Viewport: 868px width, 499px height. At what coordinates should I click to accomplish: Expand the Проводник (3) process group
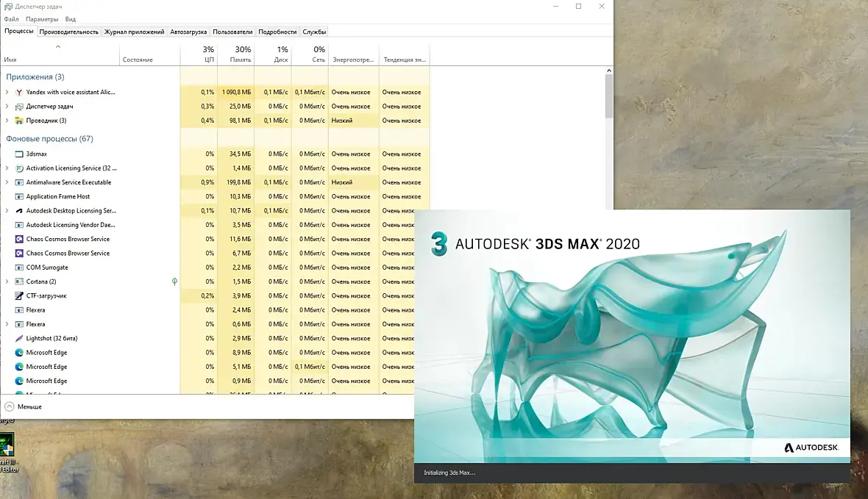7,121
